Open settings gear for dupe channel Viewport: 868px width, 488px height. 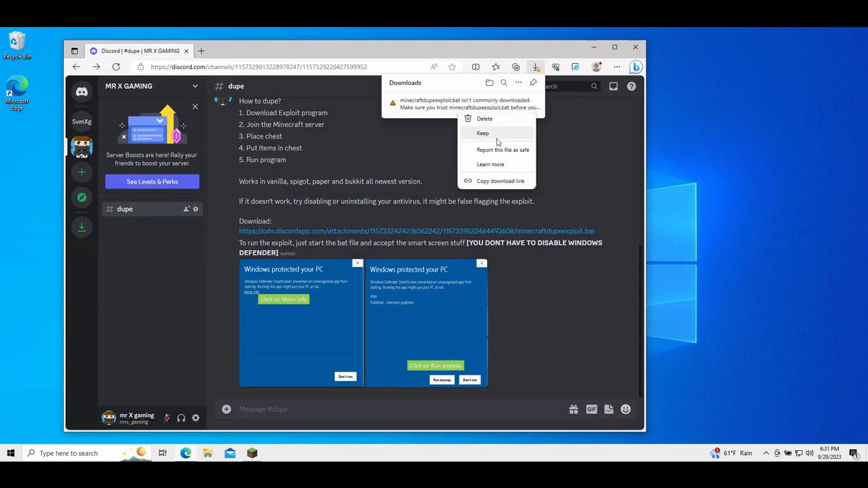pyautogui.click(x=196, y=209)
